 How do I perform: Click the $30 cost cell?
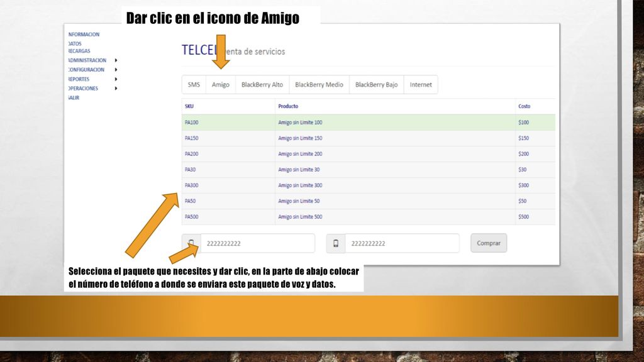tap(535, 170)
